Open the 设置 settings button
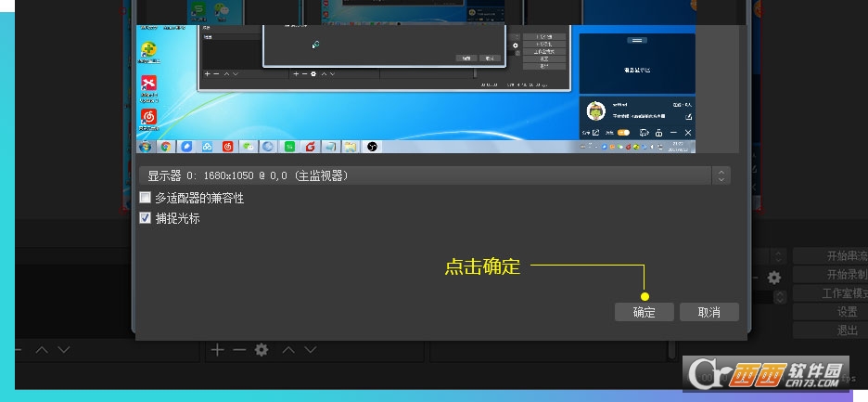 coord(831,312)
